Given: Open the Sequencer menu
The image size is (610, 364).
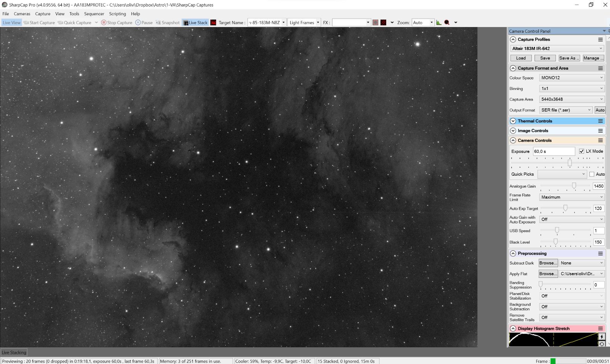Looking at the screenshot, I should pos(94,14).
